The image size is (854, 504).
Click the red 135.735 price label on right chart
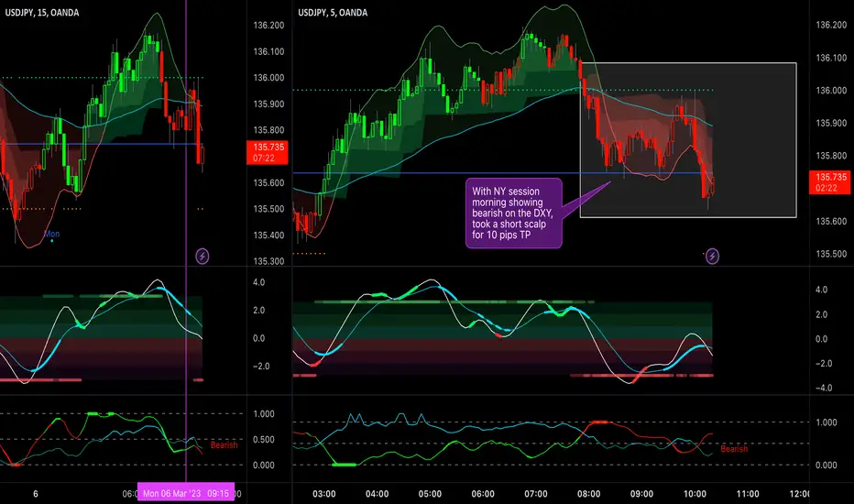click(830, 182)
